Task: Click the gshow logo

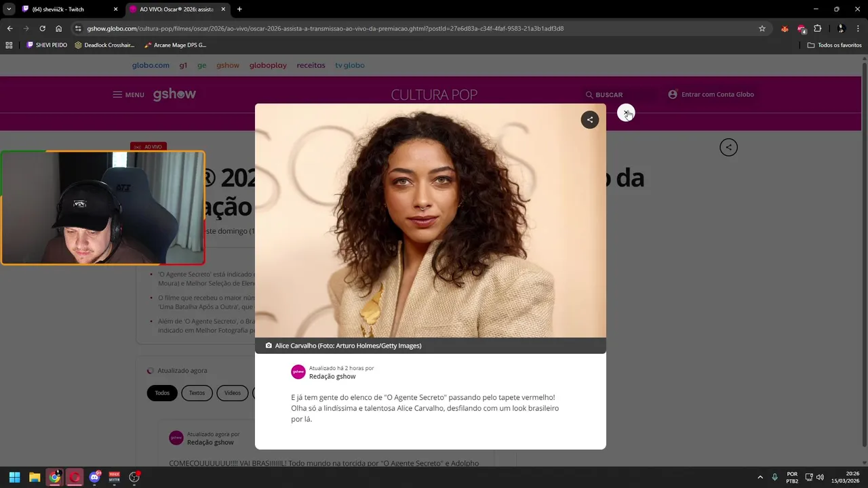Action: coord(174,94)
